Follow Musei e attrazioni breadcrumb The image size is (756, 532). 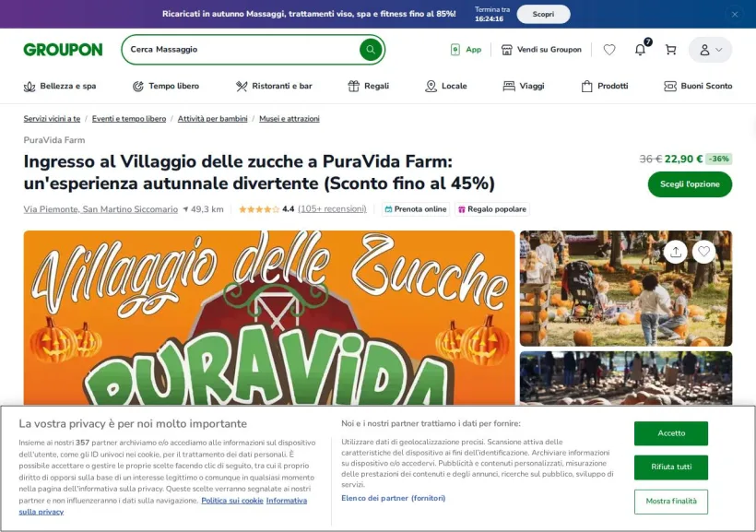click(x=289, y=119)
